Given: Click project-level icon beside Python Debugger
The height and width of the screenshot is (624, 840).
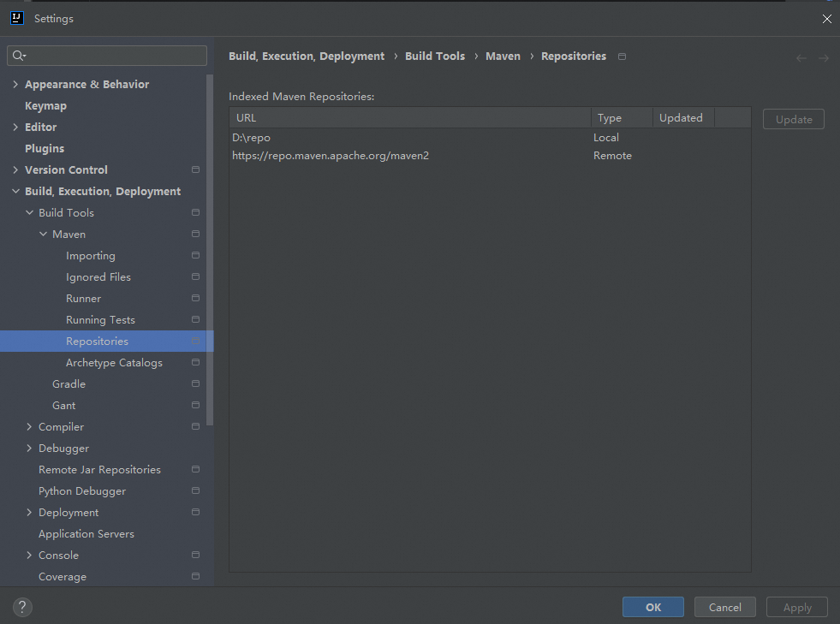Looking at the screenshot, I should (x=195, y=491).
